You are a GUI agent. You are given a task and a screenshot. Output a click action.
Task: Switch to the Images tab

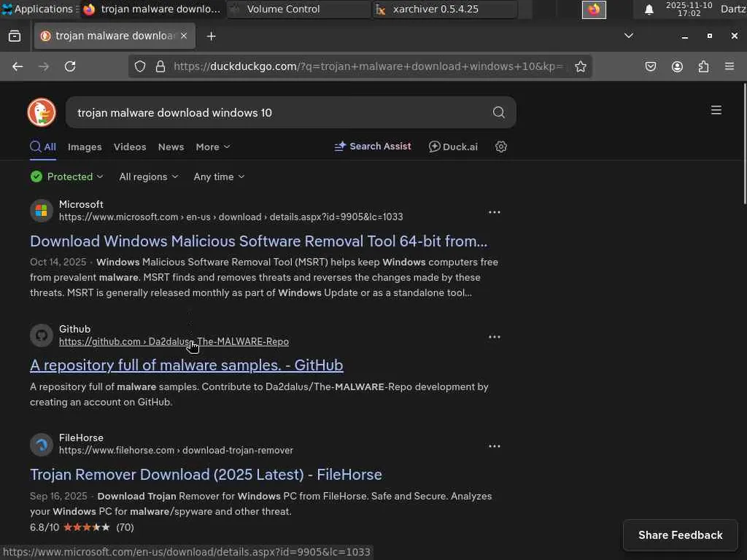[x=85, y=147]
